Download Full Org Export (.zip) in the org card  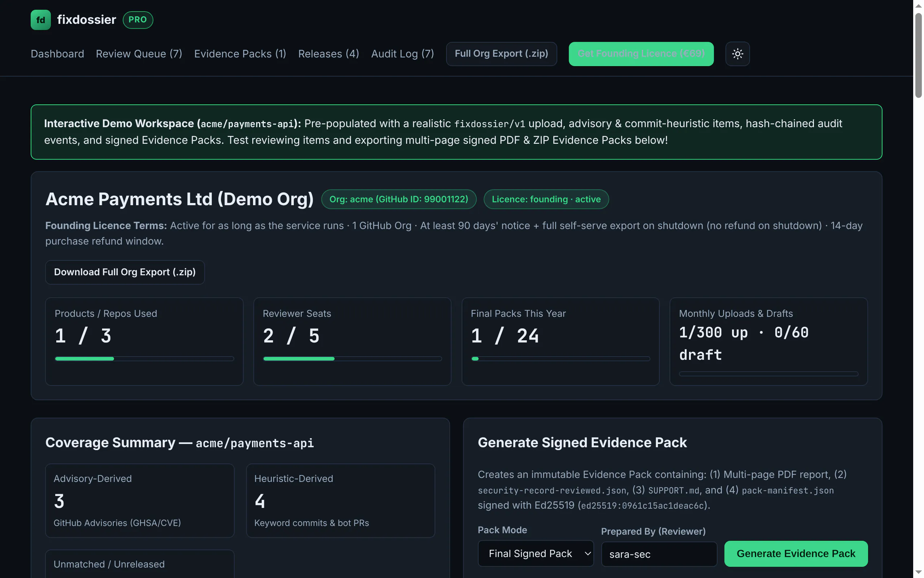pyautogui.click(x=125, y=272)
